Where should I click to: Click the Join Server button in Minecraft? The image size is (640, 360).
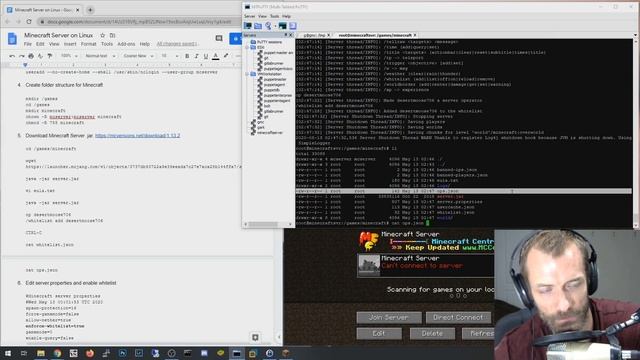click(x=389, y=317)
